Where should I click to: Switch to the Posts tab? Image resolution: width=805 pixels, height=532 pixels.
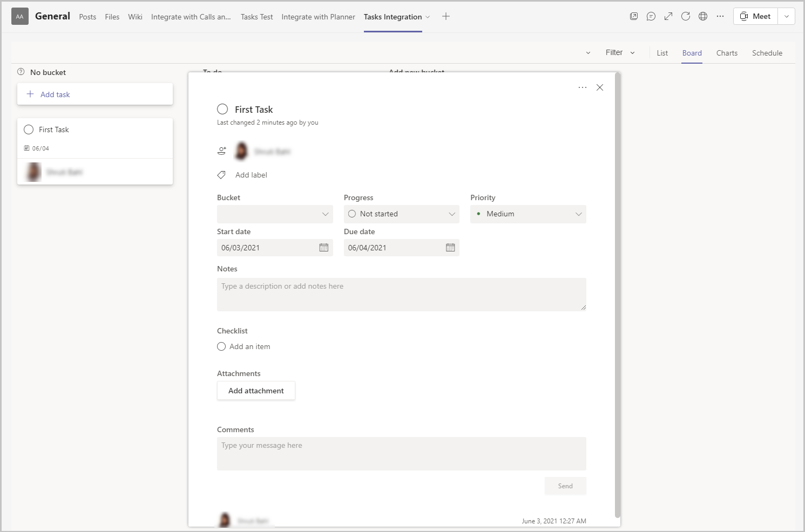coord(87,17)
